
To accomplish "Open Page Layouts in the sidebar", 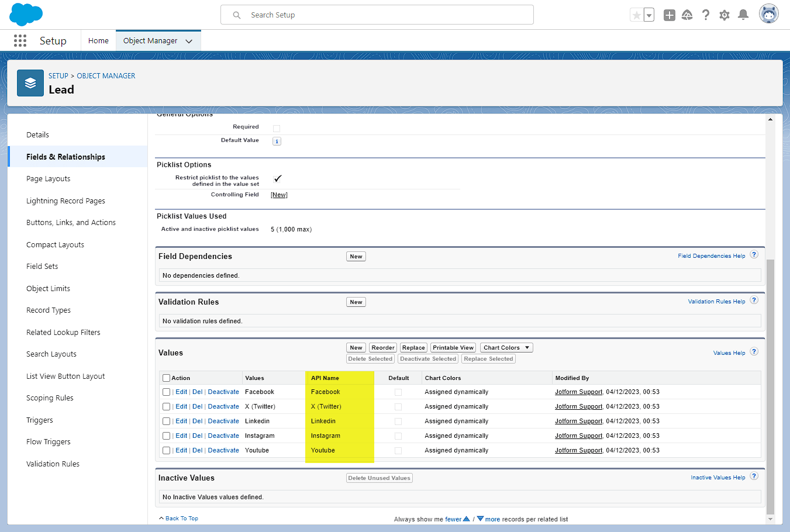I will click(48, 179).
